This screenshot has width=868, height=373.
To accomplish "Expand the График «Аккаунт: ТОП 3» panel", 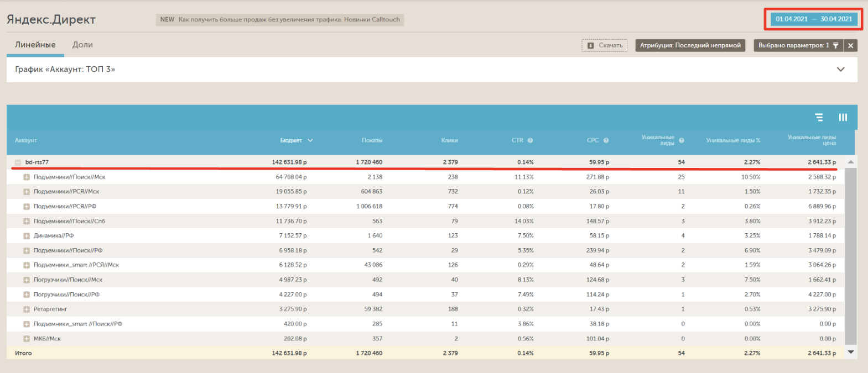I will pyautogui.click(x=840, y=70).
